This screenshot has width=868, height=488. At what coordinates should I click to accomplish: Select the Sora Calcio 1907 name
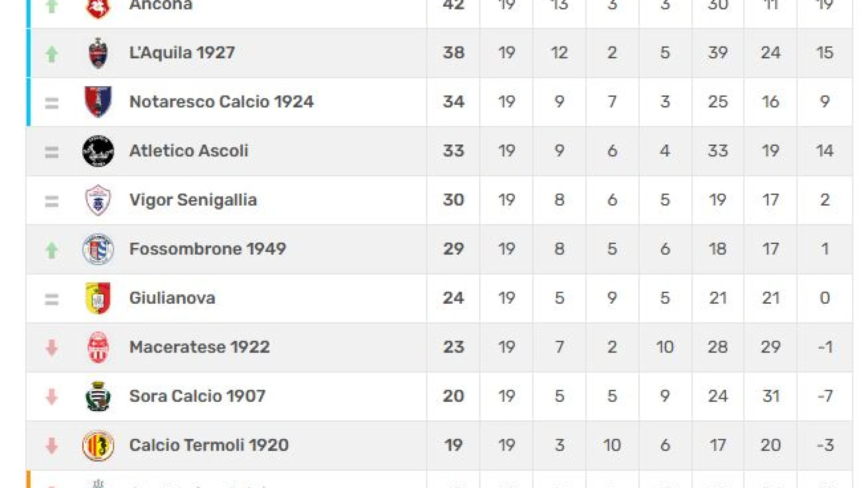[197, 396]
